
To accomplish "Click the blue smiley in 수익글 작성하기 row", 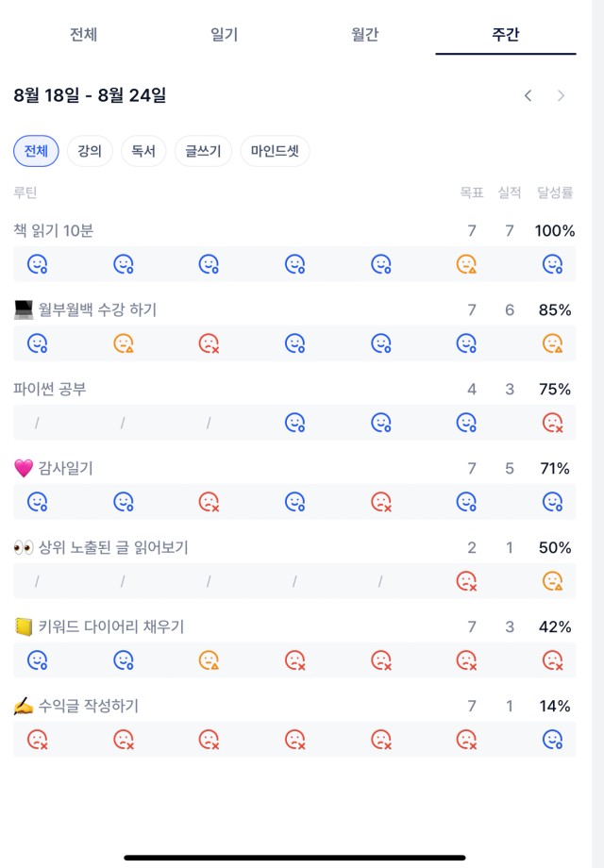I will tap(552, 739).
